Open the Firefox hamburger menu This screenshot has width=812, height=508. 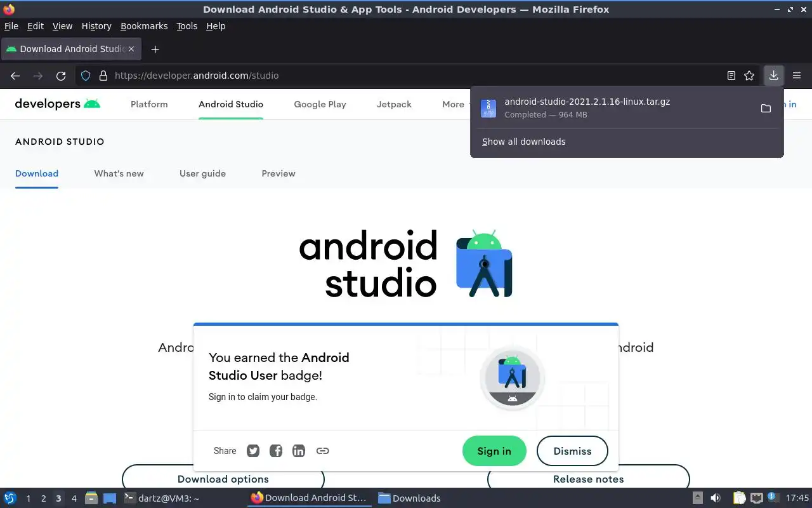pyautogui.click(x=797, y=76)
